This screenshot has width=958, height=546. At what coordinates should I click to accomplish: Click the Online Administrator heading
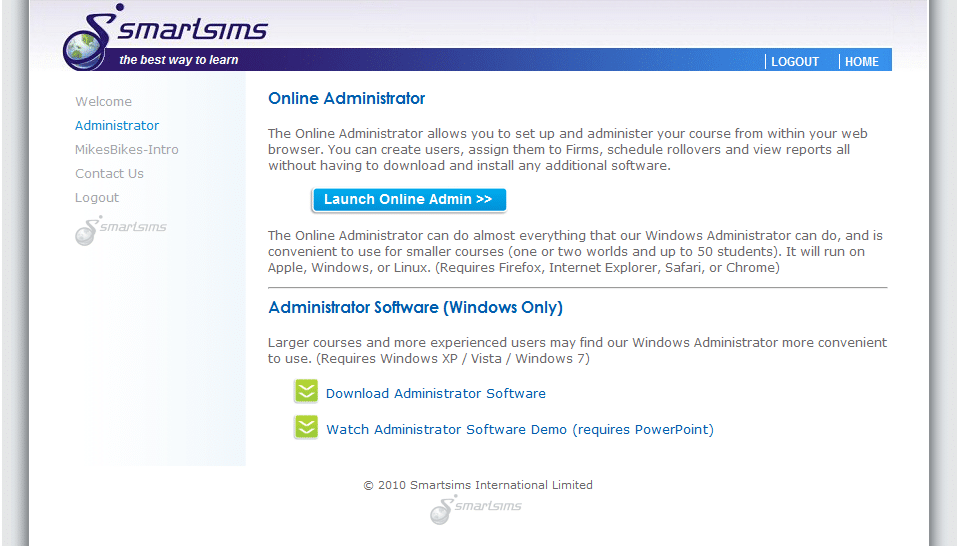[x=346, y=99]
